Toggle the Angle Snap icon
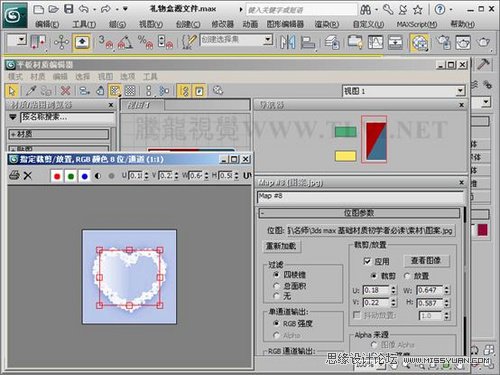500x375 pixels. pyautogui.click(x=125, y=43)
